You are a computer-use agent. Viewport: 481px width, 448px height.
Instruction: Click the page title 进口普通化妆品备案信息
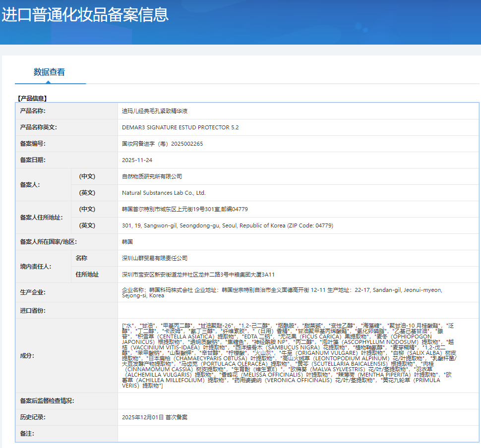[85, 14]
